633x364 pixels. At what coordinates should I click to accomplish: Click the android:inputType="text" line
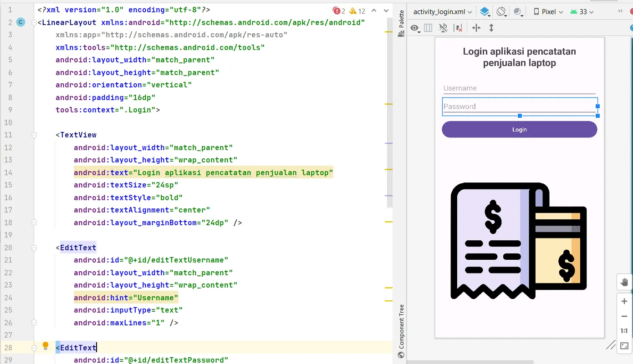[x=128, y=310]
